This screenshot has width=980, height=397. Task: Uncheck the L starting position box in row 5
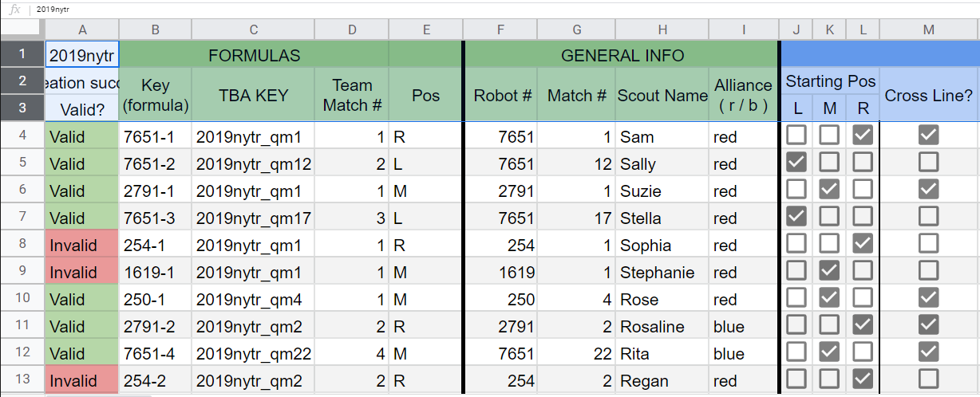click(796, 163)
